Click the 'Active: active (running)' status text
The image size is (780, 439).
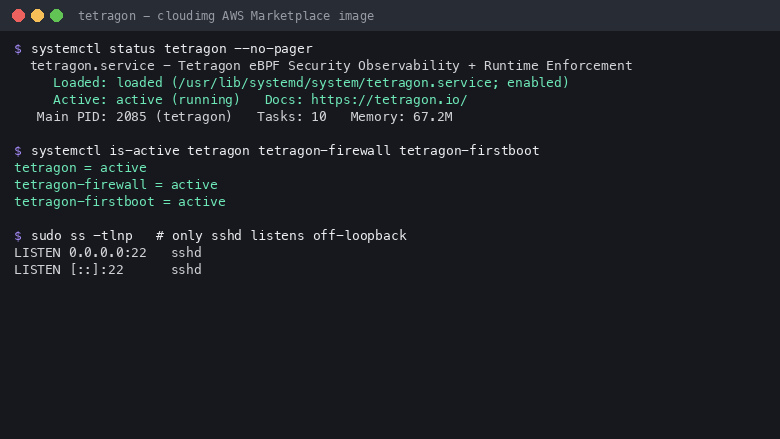tap(146, 100)
